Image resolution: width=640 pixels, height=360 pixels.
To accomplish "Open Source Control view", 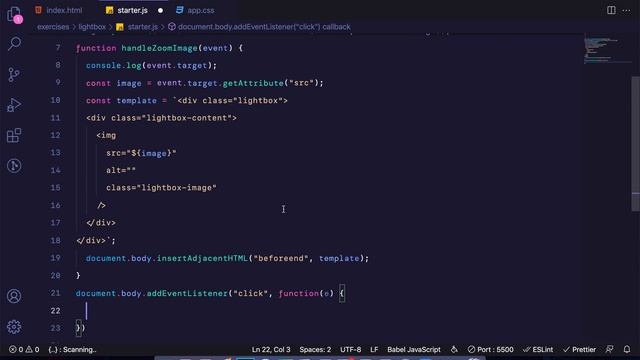I will (x=14, y=74).
